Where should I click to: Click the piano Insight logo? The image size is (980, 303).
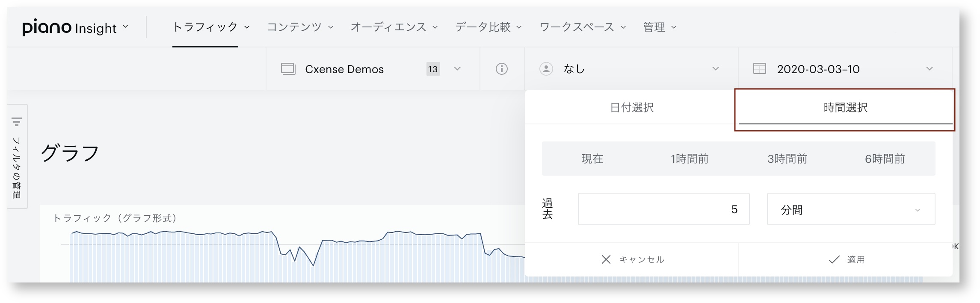pyautogui.click(x=69, y=27)
